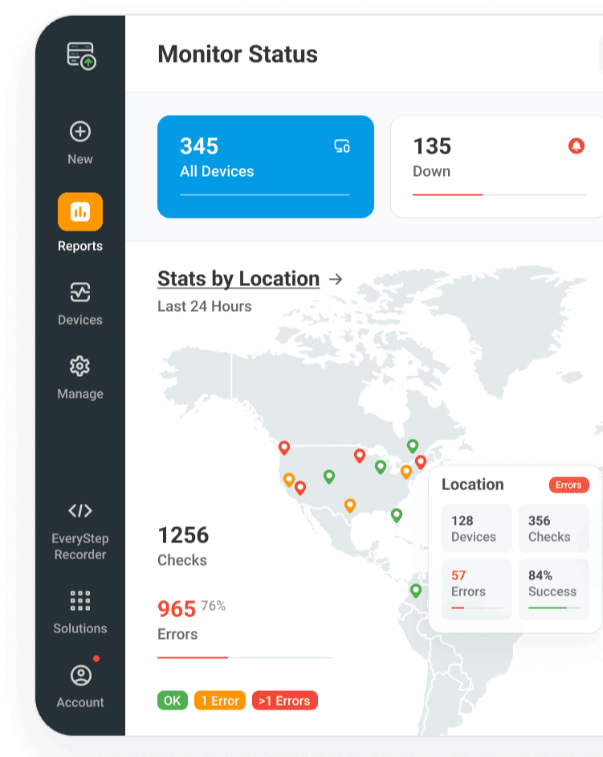Click the devices icon on All Devices card

coord(342,147)
